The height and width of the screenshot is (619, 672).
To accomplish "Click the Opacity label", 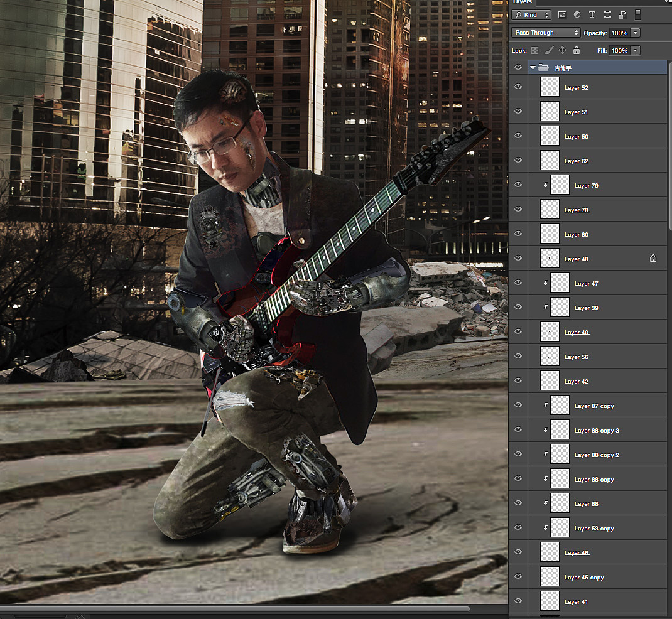I will coord(595,33).
